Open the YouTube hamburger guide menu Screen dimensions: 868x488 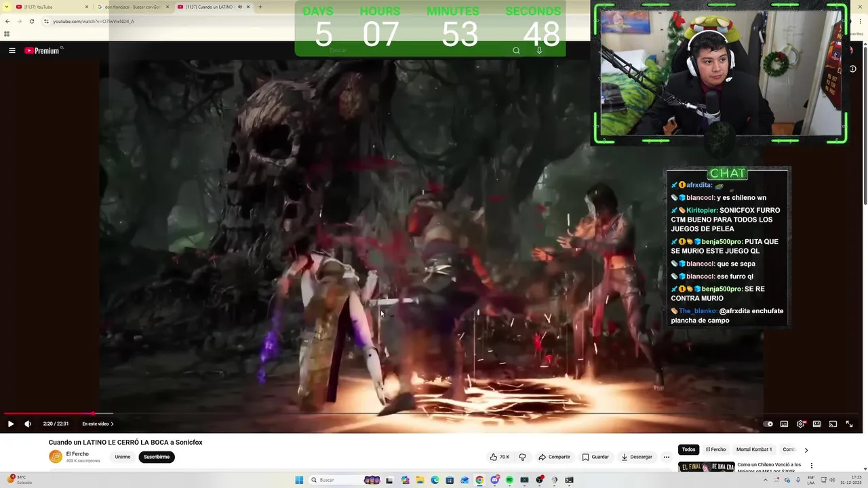pyautogui.click(x=12, y=50)
